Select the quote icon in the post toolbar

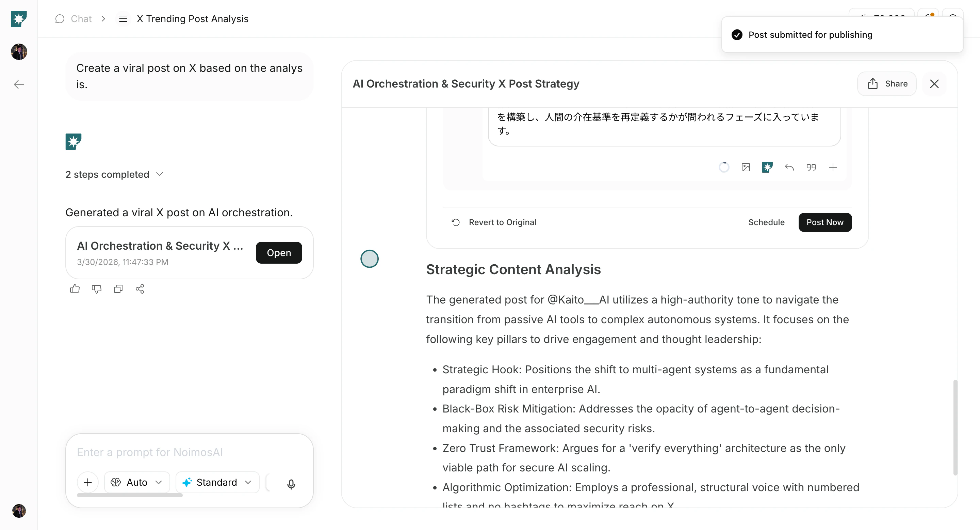(x=812, y=167)
